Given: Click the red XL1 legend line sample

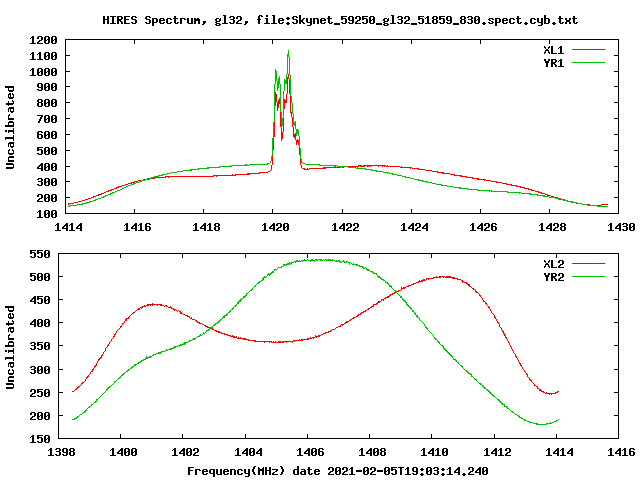Looking at the screenshot, I should (x=588, y=50).
